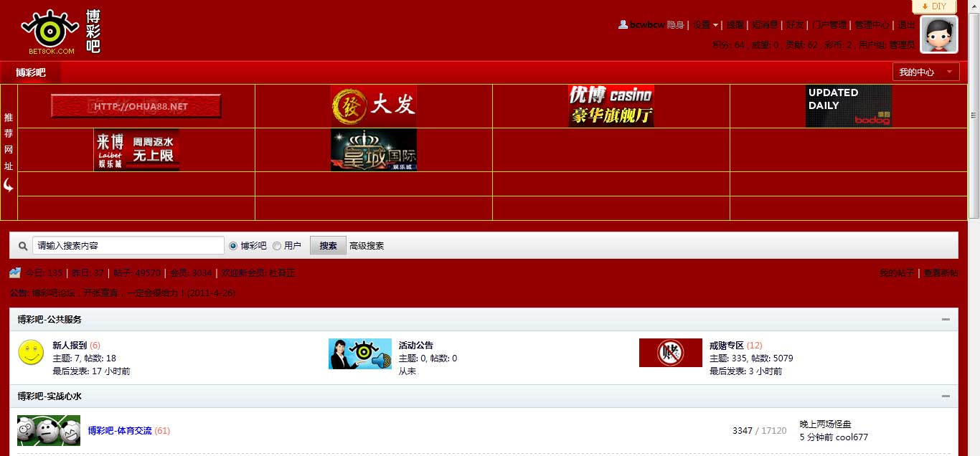Open the UPDATED DAILY bodog banner
The image size is (980, 456).
849,106
